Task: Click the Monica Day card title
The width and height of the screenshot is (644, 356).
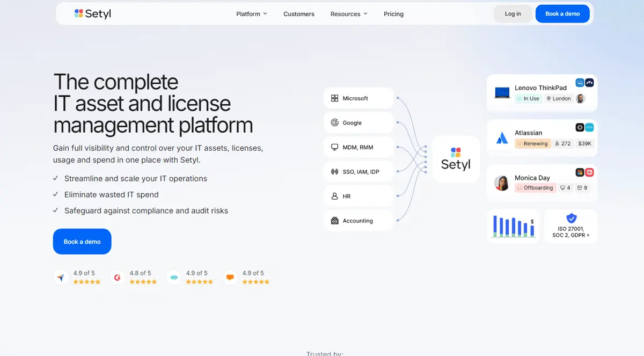Action: coord(532,178)
